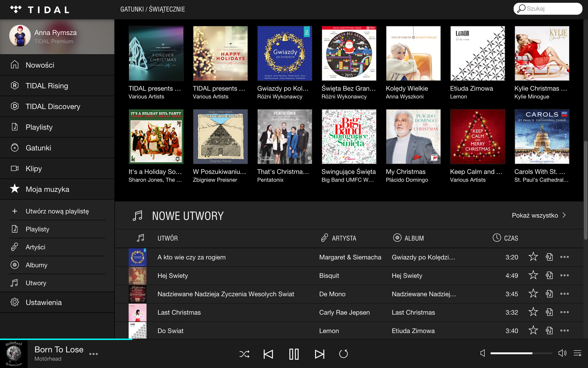
Task: Seek on the track progress bar
Action: (x=294, y=339)
